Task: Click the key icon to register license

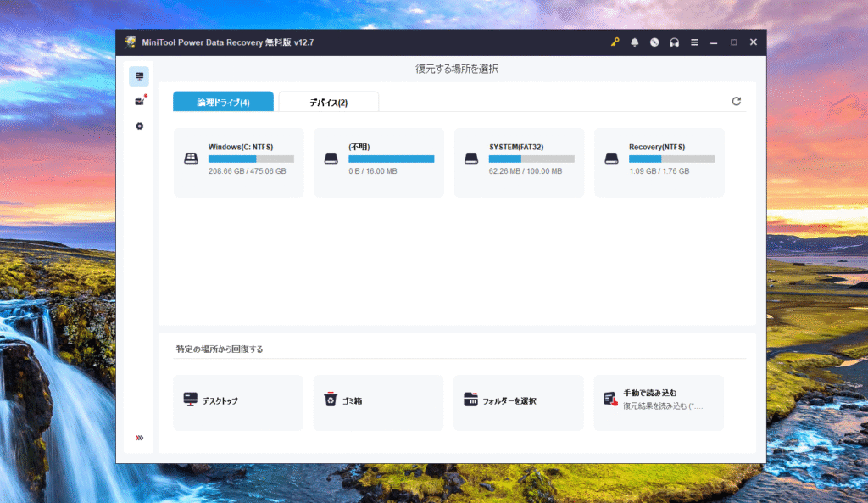Action: [x=615, y=42]
